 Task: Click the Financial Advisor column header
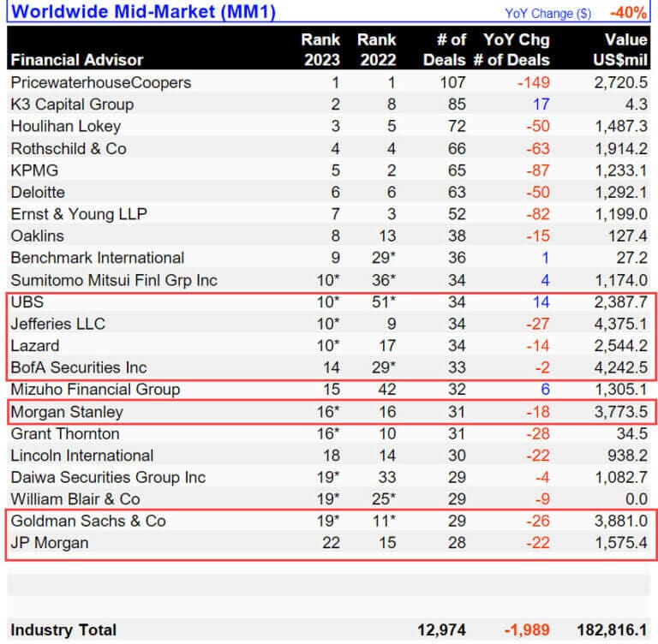coord(77,60)
